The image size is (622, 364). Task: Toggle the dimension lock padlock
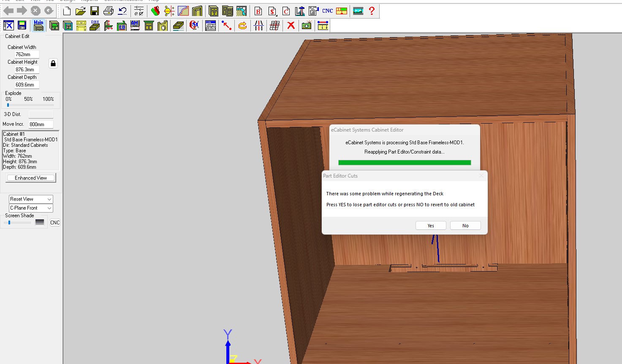53,64
